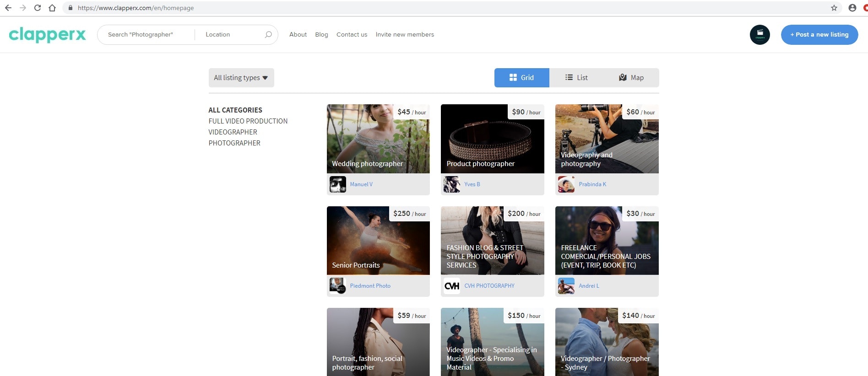This screenshot has height=376, width=868.
Task: Open Fashion Blog & Street Style listing
Action: (493, 241)
